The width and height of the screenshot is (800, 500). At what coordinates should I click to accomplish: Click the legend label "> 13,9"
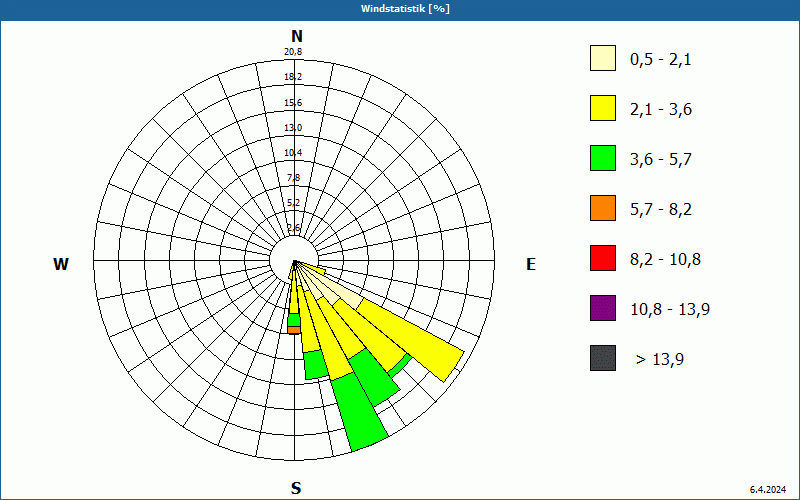click(660, 360)
